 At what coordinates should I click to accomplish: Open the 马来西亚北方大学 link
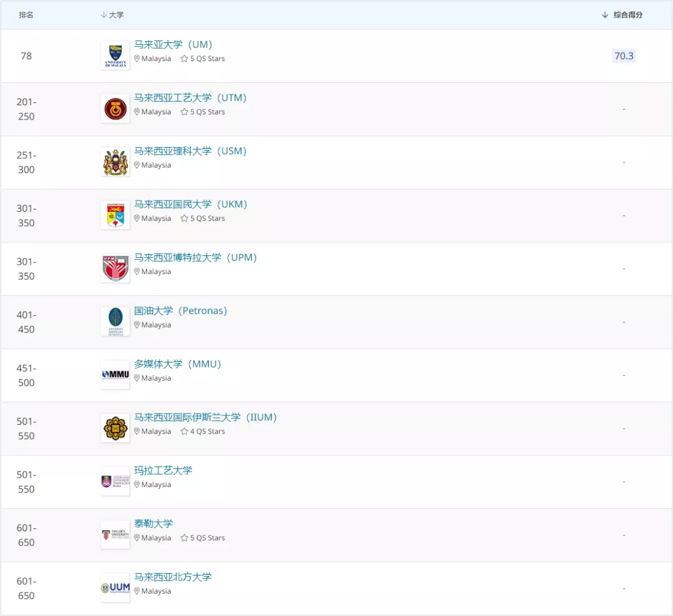pos(173,577)
